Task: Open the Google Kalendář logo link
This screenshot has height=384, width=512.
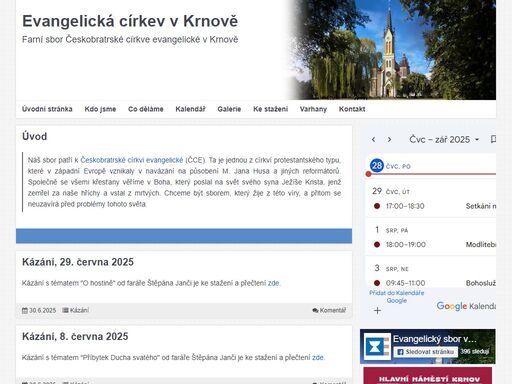Action: pyautogui.click(x=466, y=306)
